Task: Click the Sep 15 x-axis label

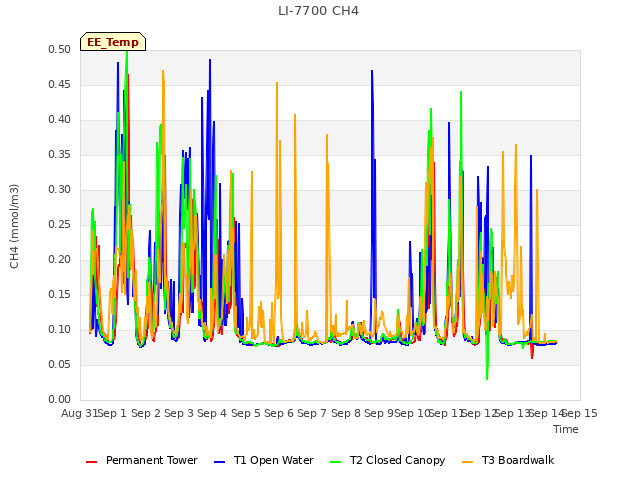Action: coord(580,413)
